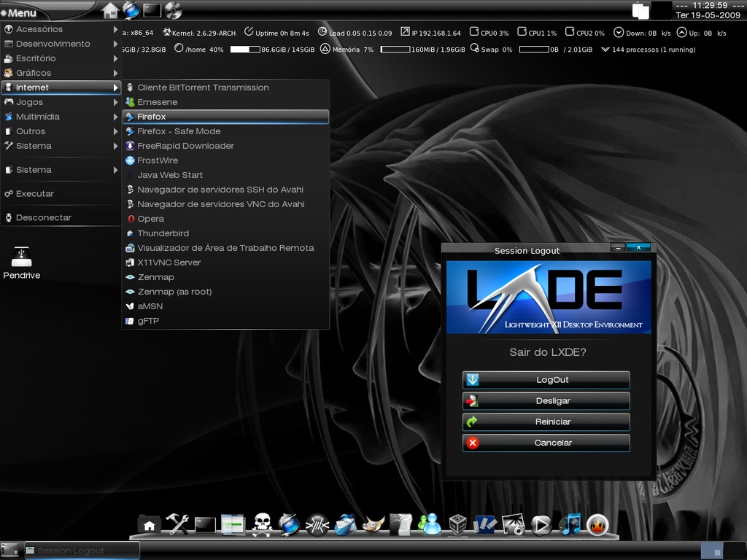747x560 pixels.
Task: Start Firefox - Safe Mode
Action: click(x=226, y=131)
